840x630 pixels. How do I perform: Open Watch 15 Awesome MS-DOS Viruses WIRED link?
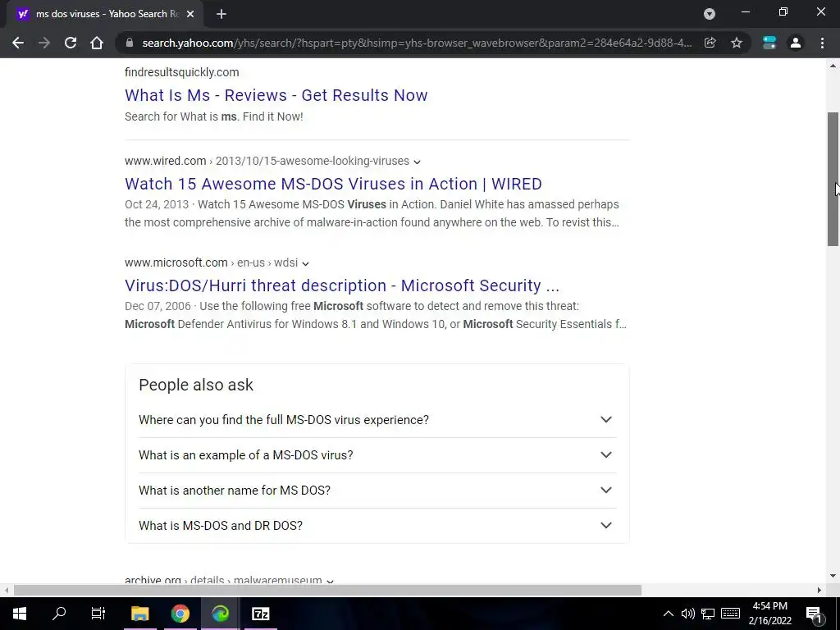click(x=333, y=184)
